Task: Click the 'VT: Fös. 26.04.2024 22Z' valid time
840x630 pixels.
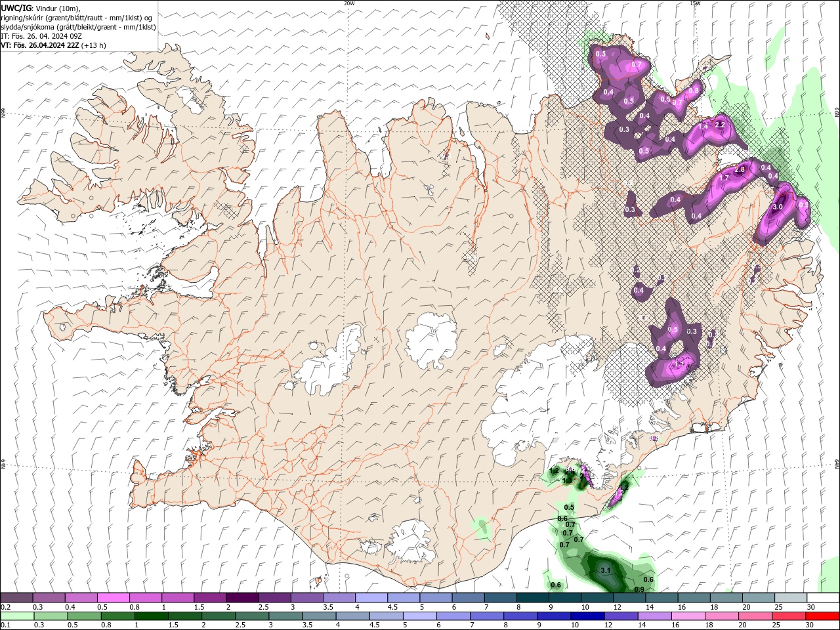Action: pyautogui.click(x=40, y=45)
